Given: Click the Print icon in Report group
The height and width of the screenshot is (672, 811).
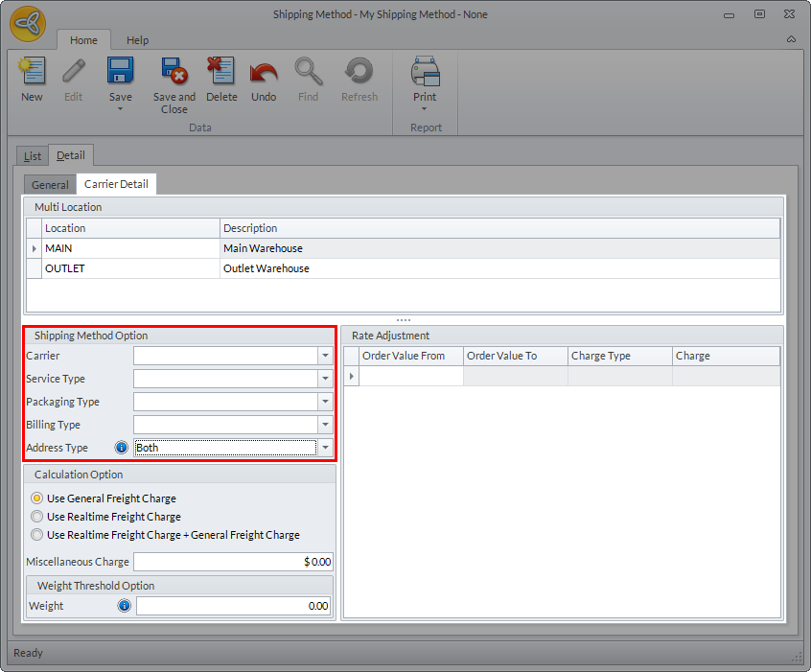Looking at the screenshot, I should (x=425, y=73).
